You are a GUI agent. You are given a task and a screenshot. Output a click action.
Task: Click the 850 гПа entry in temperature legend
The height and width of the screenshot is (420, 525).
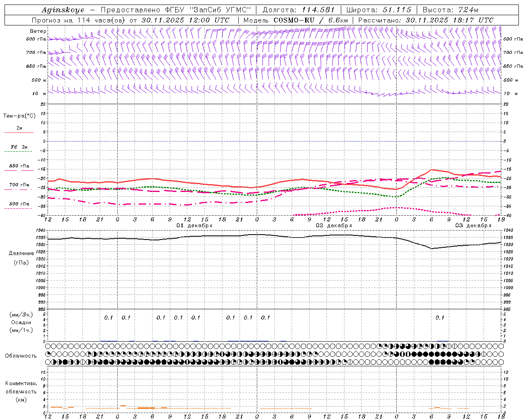point(19,166)
